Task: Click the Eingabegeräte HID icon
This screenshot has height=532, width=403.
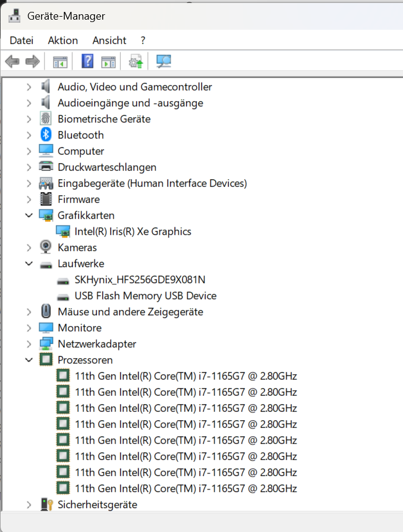Action: pos(46,183)
